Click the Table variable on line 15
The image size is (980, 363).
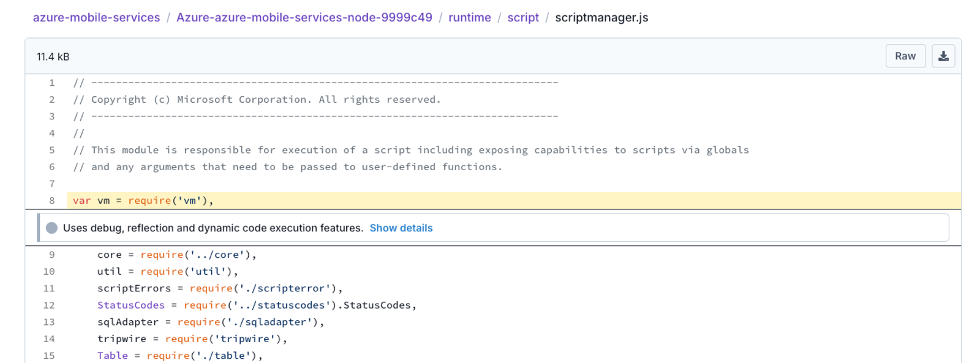(113, 356)
